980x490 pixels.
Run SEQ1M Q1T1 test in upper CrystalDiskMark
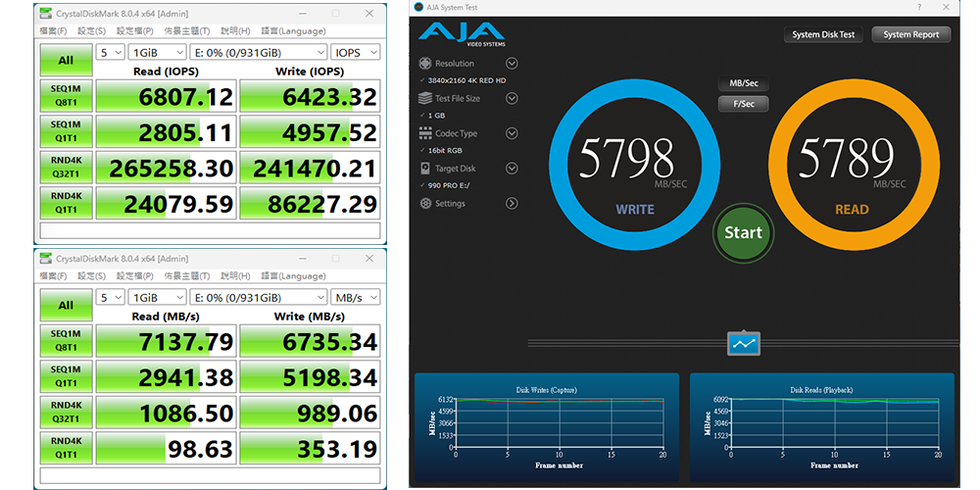(x=66, y=131)
